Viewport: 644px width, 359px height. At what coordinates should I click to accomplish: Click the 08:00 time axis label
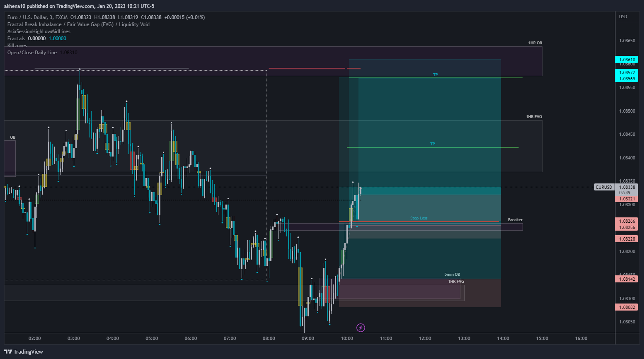[269, 338]
